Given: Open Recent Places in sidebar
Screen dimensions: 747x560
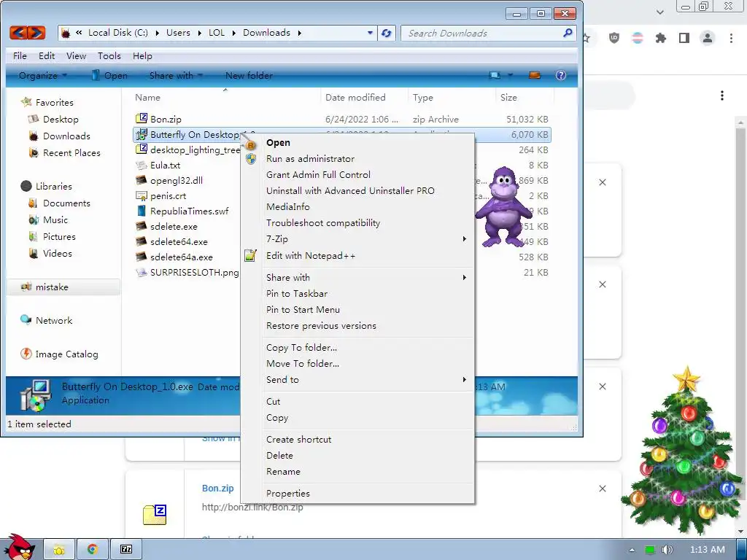Looking at the screenshot, I should (71, 153).
